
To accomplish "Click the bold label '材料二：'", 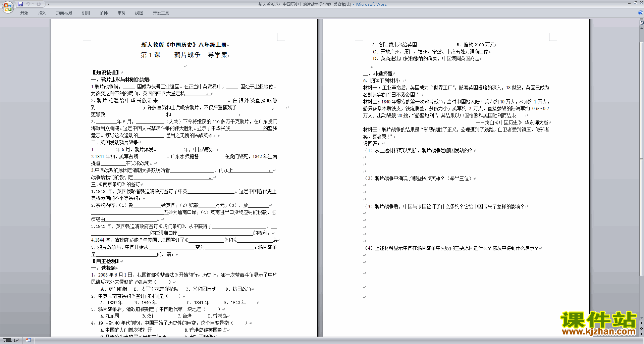I will [372, 102].
